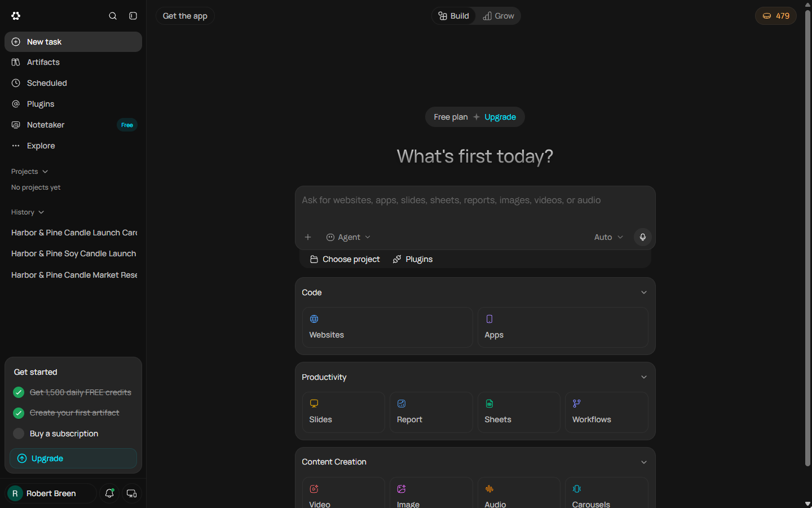This screenshot has width=812, height=508.
Task: Open Websites card
Action: coord(387,327)
